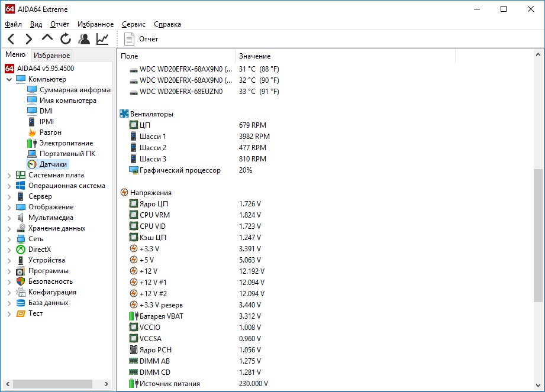Click the Системная плата motherboard icon
The width and height of the screenshot is (545, 392).
(x=21, y=175)
